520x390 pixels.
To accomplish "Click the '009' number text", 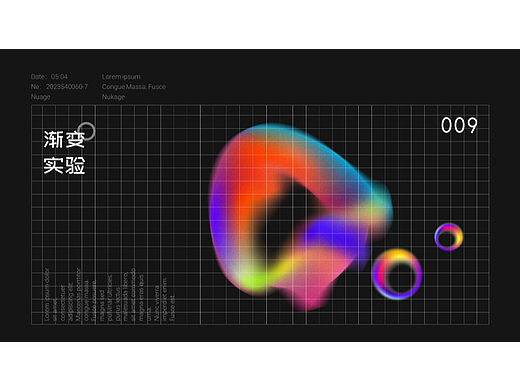I will (x=459, y=125).
